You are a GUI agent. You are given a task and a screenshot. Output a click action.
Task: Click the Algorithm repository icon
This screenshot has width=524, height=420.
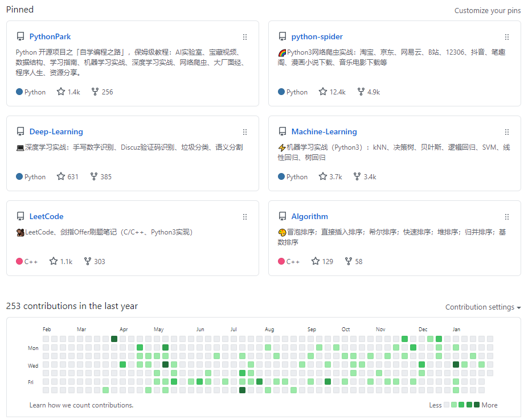click(x=283, y=216)
